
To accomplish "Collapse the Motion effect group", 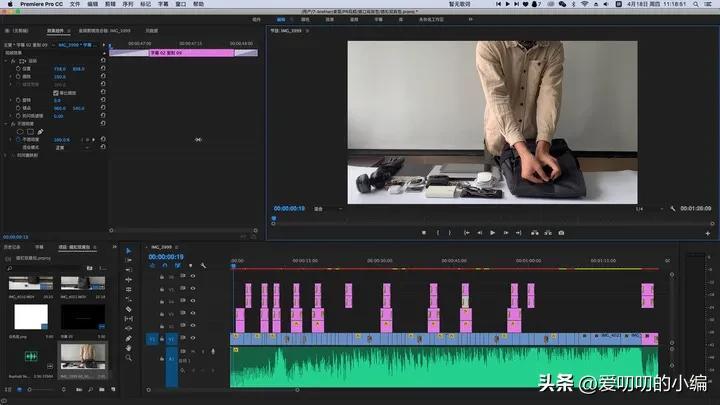I will (x=6, y=61).
